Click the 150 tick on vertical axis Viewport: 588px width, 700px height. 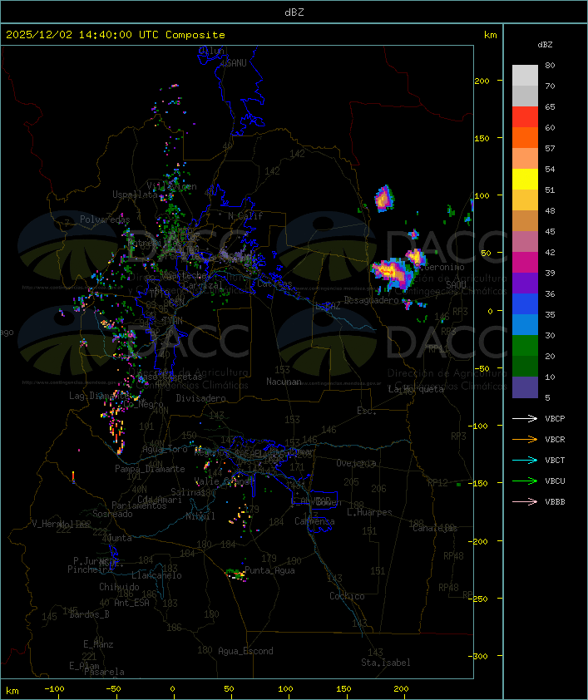(x=482, y=138)
